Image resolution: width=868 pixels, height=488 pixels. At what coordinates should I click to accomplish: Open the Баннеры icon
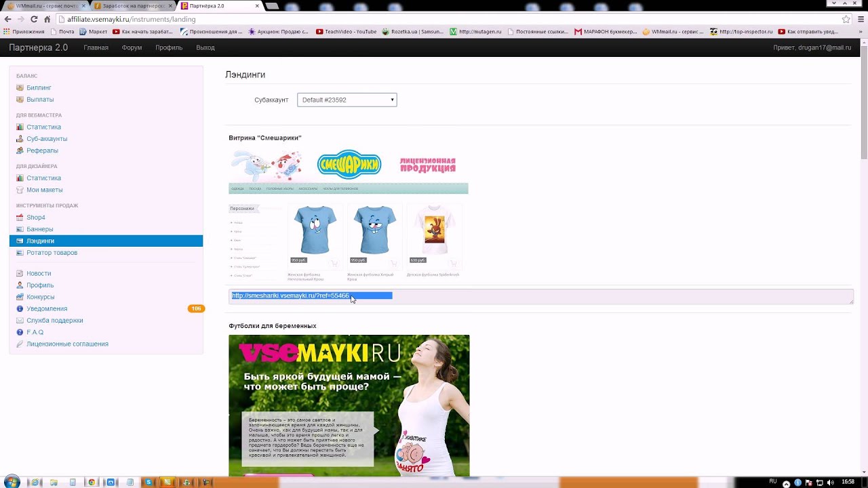(20, 229)
